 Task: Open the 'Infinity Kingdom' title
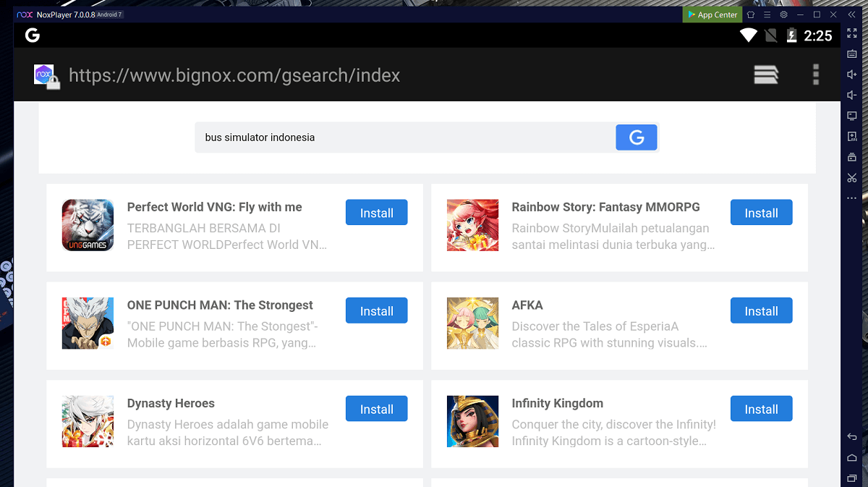coord(557,403)
